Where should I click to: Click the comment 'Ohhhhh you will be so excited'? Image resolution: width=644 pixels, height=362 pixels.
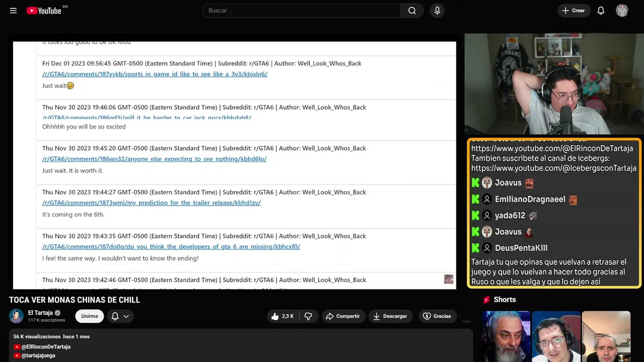[x=84, y=127]
